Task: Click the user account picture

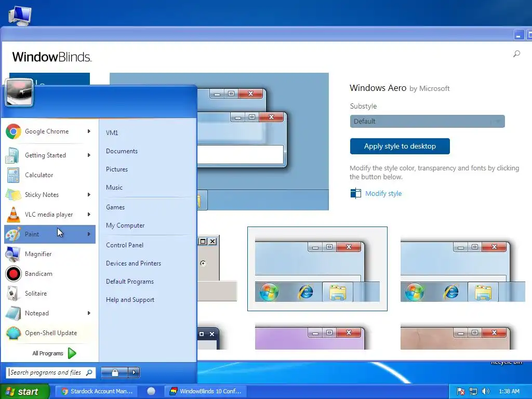Action: pos(19,92)
